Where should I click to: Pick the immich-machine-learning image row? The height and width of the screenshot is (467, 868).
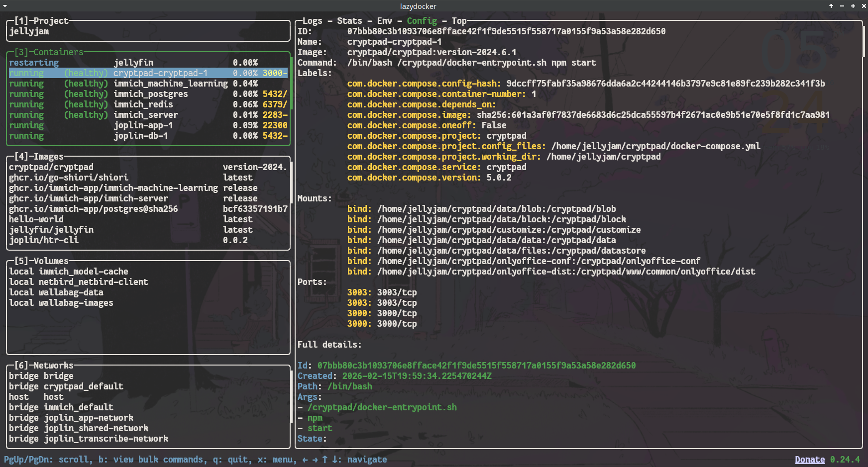click(x=148, y=188)
